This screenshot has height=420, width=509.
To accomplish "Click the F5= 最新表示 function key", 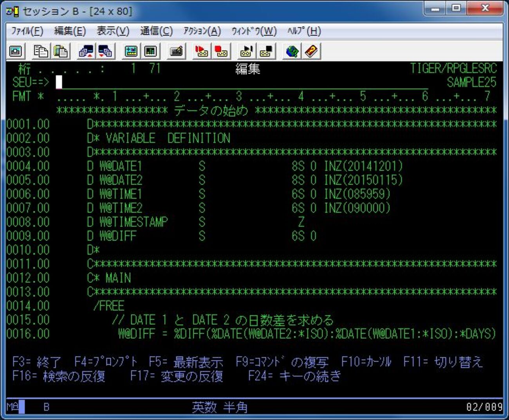I will coord(186,362).
